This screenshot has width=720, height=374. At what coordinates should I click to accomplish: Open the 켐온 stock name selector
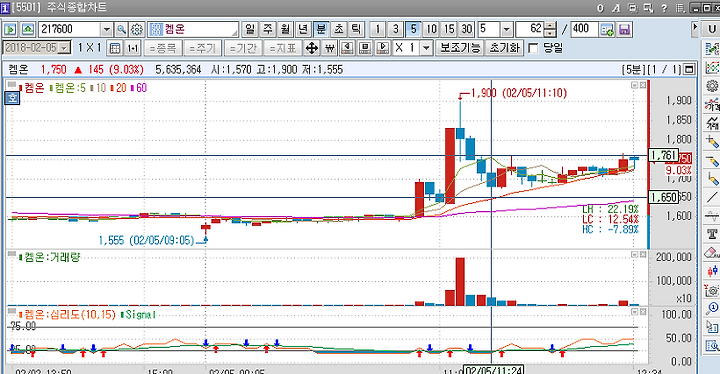193,29
